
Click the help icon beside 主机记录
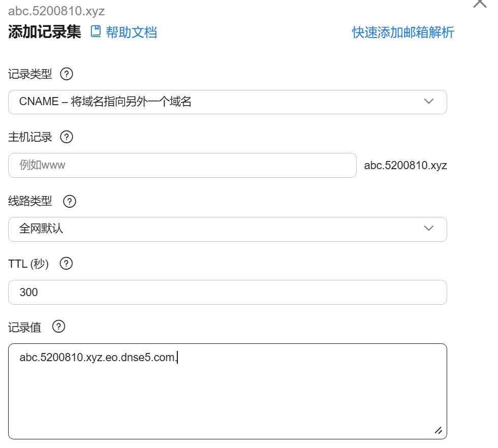pos(67,137)
